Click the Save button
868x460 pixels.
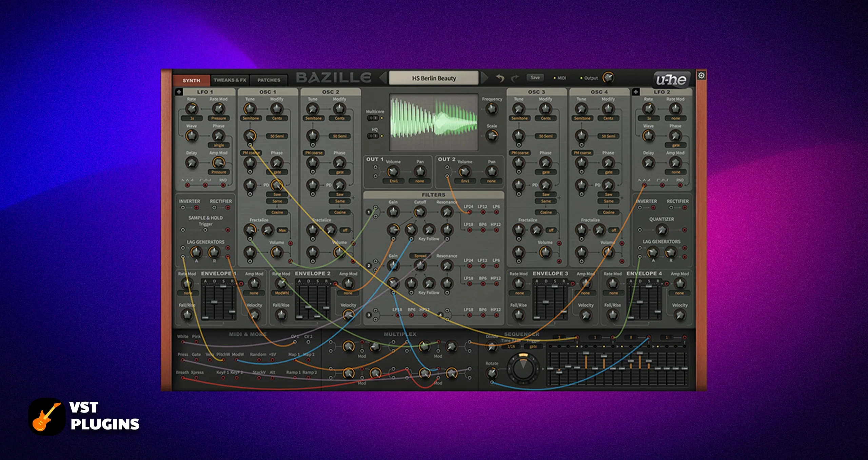click(535, 78)
